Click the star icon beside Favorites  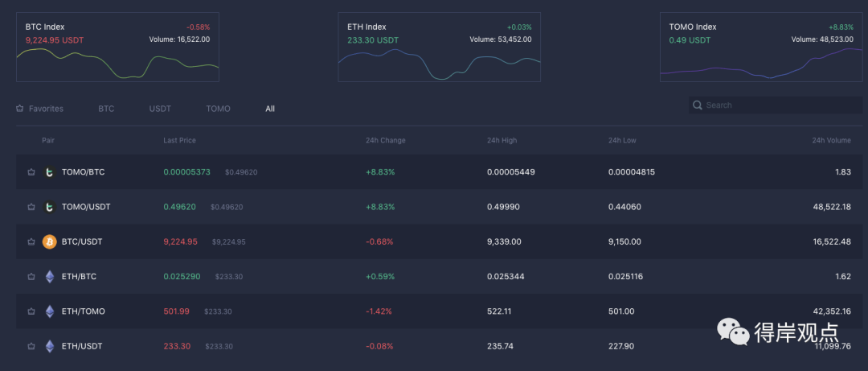20,109
